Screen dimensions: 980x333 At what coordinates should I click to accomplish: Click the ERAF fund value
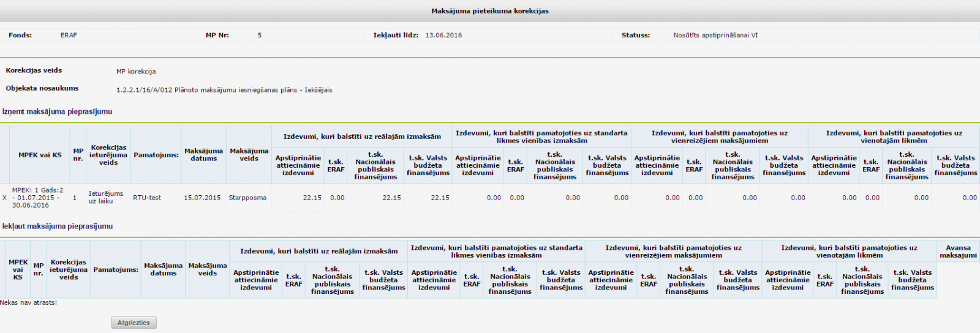click(69, 36)
